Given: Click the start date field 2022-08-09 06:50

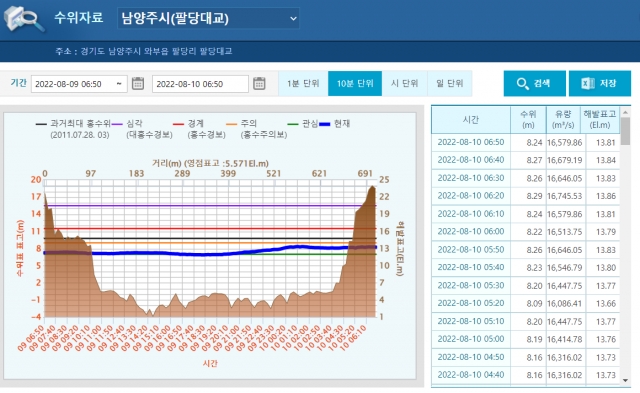Looking at the screenshot, I should pos(79,84).
